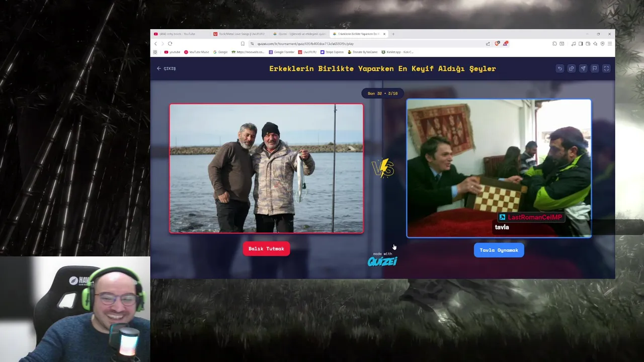This screenshot has width=644, height=362.
Task: Click the LastRomanCelMP chat username
Action: [535, 217]
